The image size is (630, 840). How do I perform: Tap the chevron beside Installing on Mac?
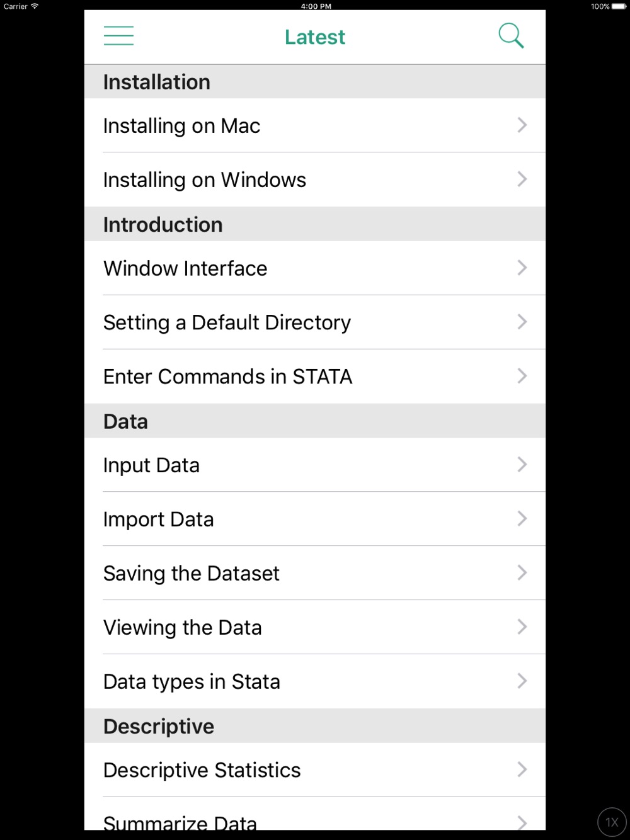(x=522, y=125)
